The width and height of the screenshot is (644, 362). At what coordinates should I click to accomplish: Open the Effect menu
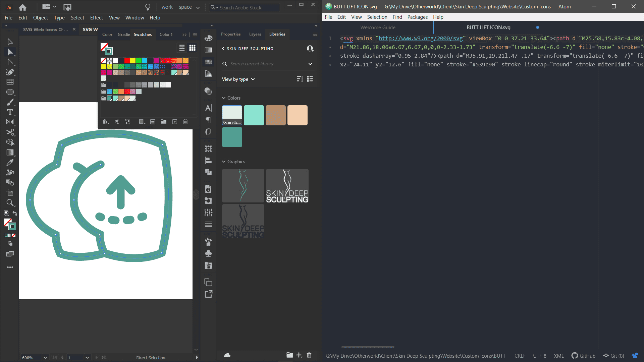tap(96, 18)
